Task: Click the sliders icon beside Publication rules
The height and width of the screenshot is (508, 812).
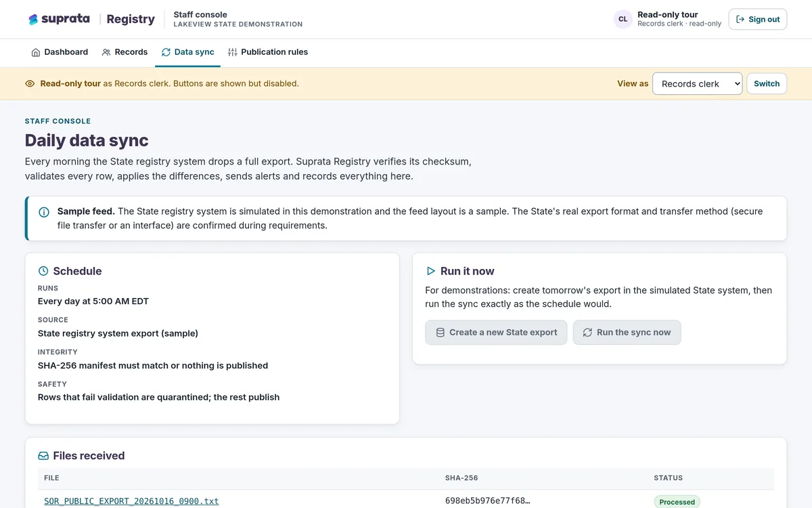Action: click(x=233, y=52)
